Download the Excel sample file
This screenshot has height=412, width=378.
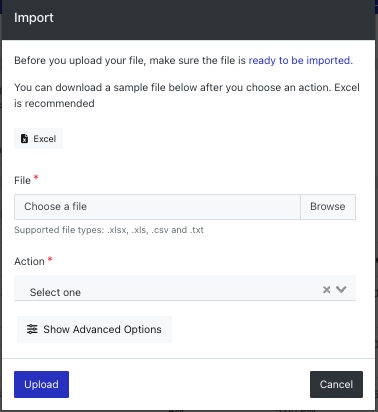[x=38, y=138]
